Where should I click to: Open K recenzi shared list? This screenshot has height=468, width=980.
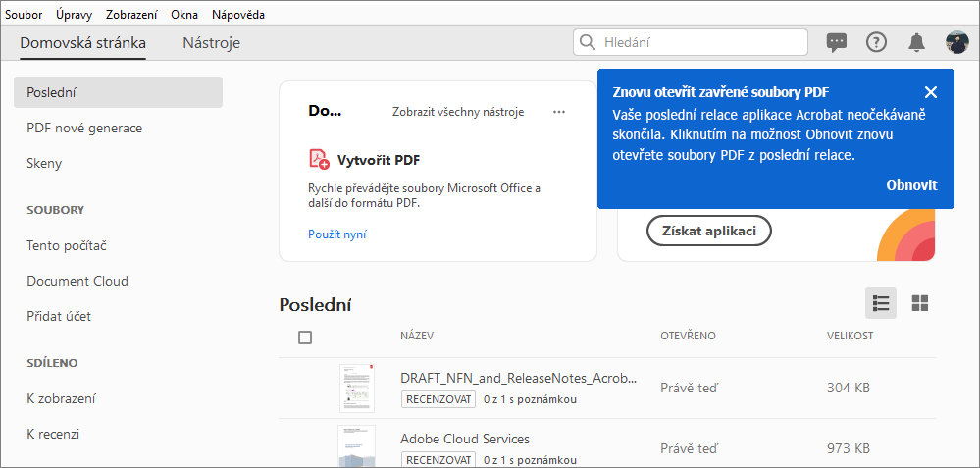coord(53,434)
